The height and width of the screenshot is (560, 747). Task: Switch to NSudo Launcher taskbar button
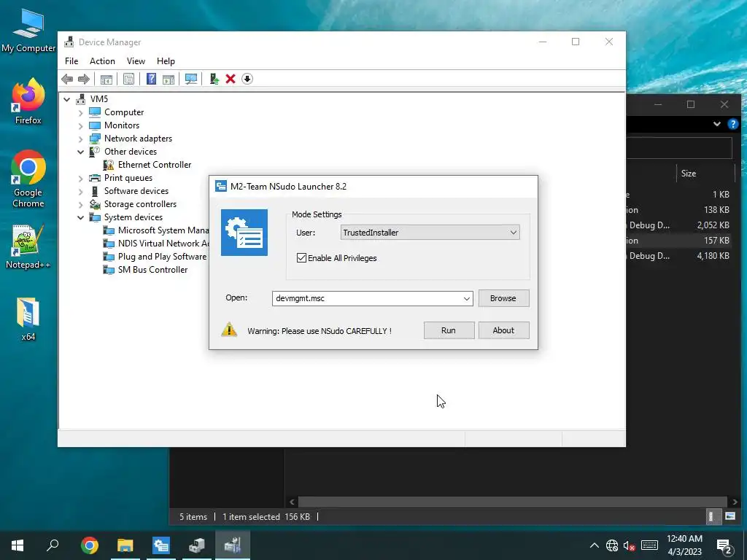coord(161,545)
